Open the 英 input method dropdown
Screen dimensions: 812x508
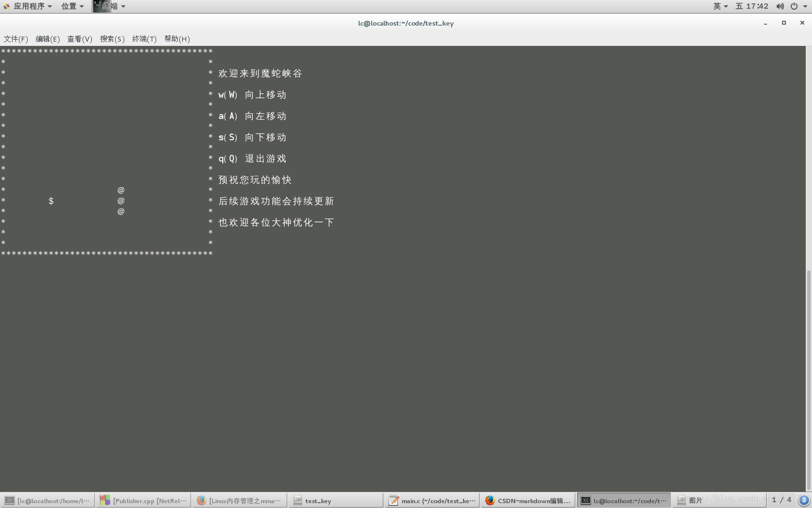pyautogui.click(x=720, y=6)
